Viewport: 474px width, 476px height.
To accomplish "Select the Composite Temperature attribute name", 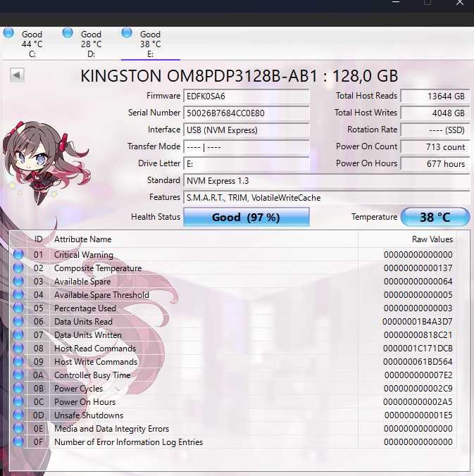I will [x=98, y=268].
